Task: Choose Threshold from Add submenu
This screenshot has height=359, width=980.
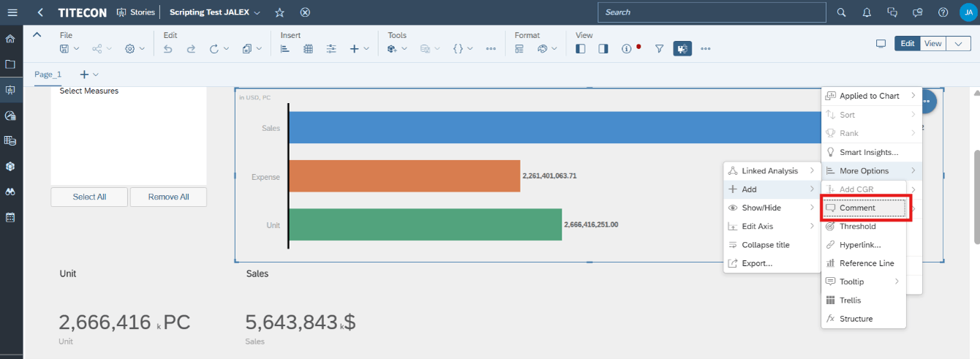Action: coord(864,227)
